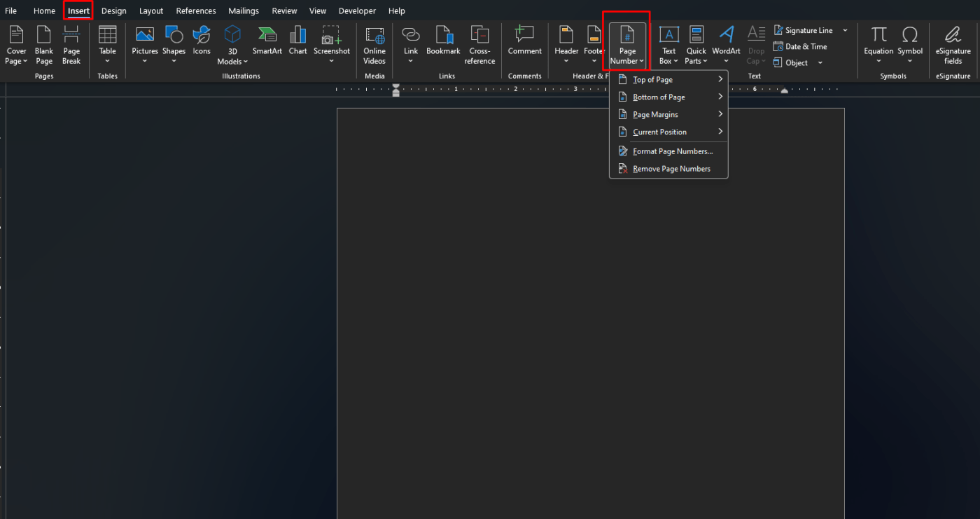
Task: Insert a Cross-reference
Action: click(479, 46)
